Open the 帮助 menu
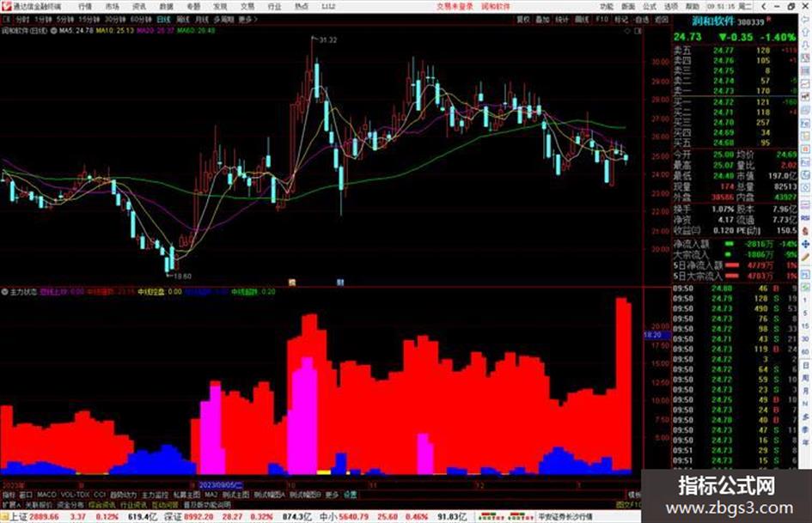 [x=693, y=6]
